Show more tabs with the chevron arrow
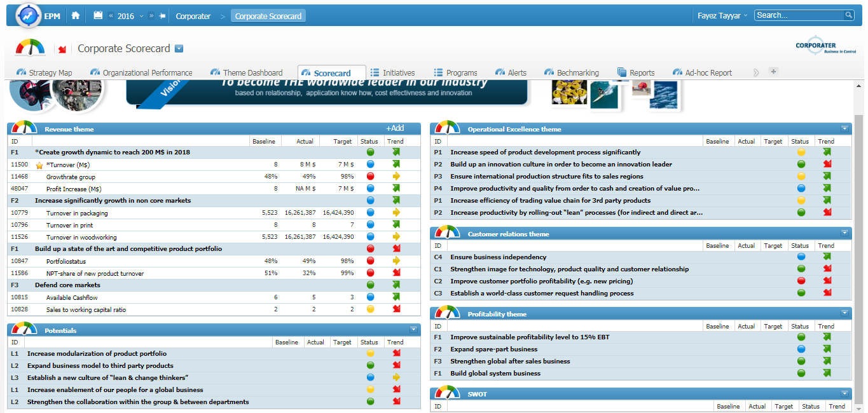868x413 pixels. [755, 72]
